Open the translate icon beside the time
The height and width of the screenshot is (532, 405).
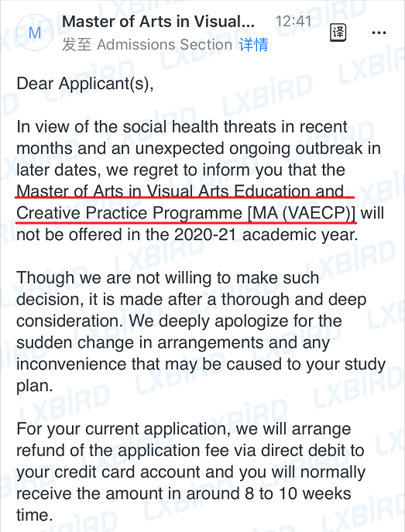pos(338,33)
